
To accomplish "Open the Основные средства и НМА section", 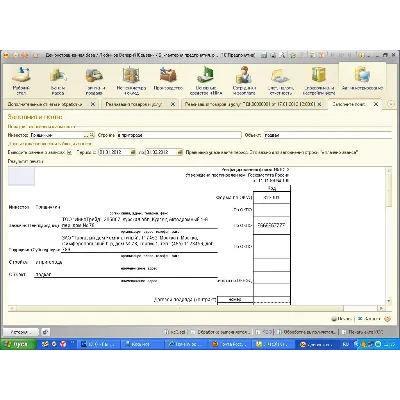I will (206, 80).
